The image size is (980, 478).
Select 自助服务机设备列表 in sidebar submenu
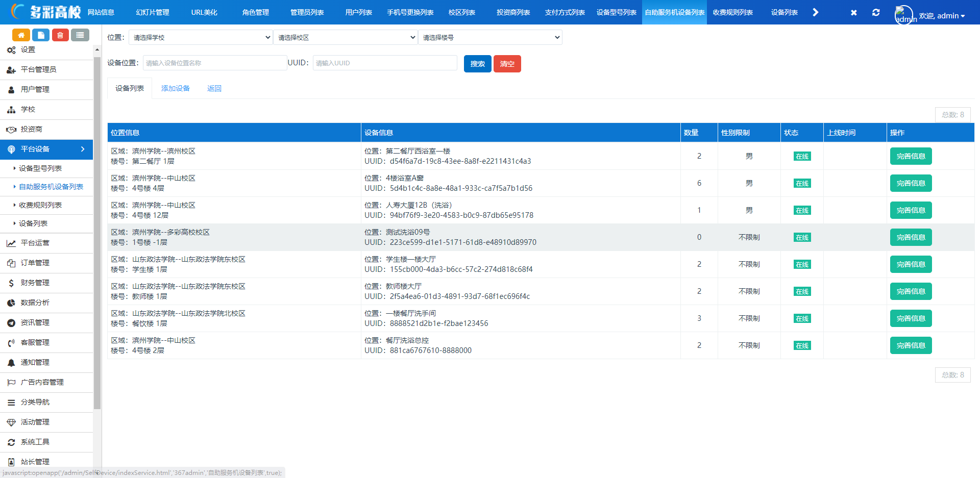pos(51,187)
